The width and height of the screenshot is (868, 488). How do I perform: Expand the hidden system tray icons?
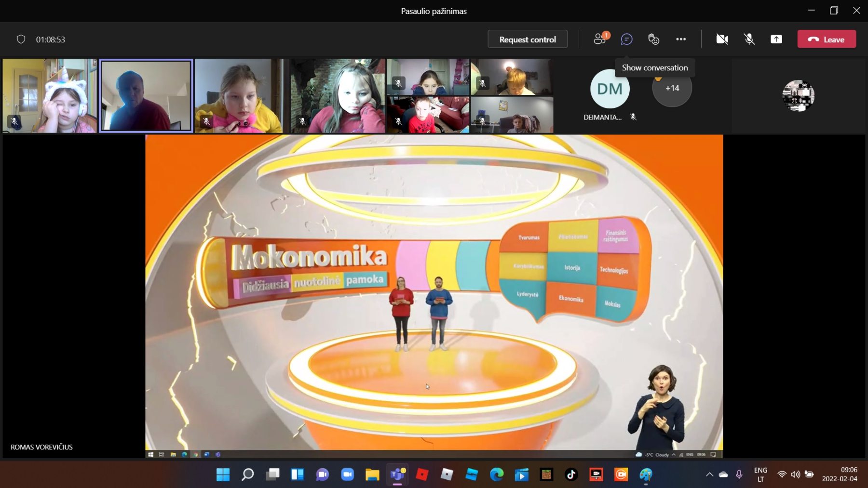pos(709,475)
